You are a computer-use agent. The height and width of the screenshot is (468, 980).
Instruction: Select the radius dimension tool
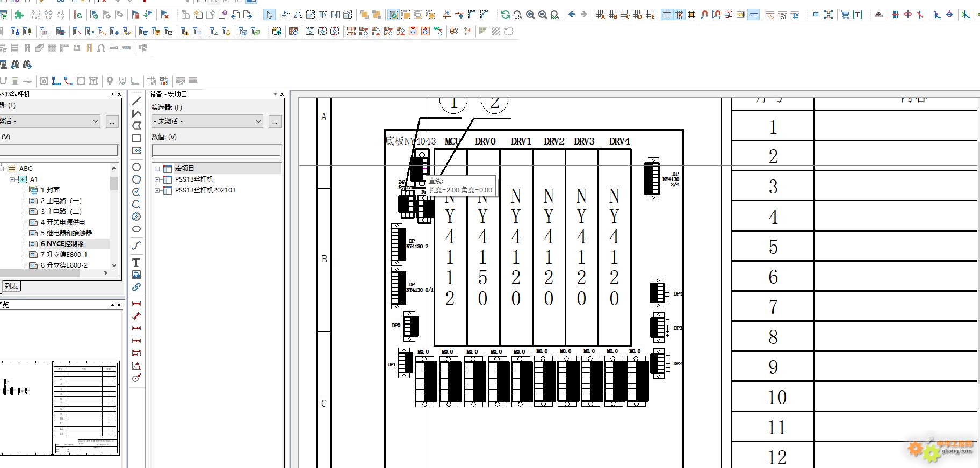[136, 378]
